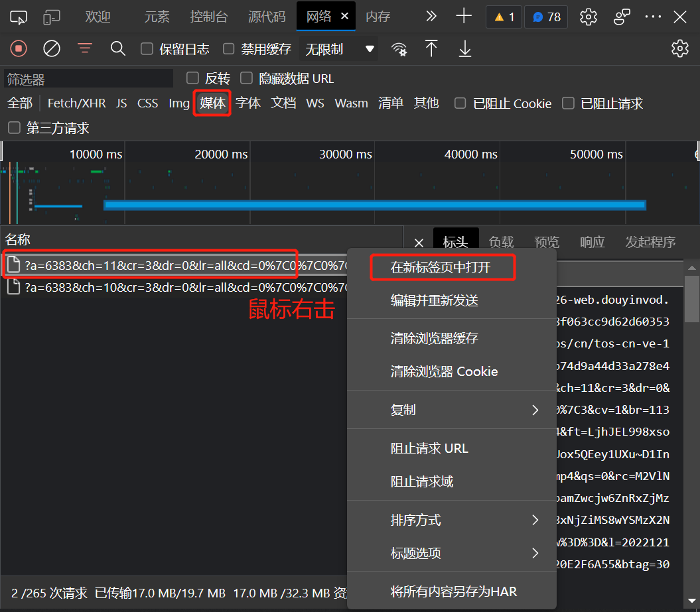Enable the 保留日志 checkbox
Screen dimensions: 700x612
point(147,49)
